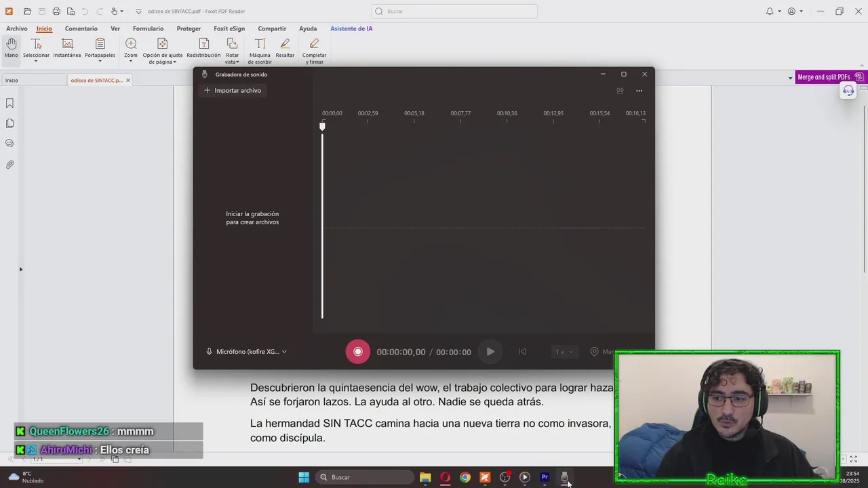Expand the Zoom dropdown arrow
The height and width of the screenshot is (488, 868).
pos(131,62)
